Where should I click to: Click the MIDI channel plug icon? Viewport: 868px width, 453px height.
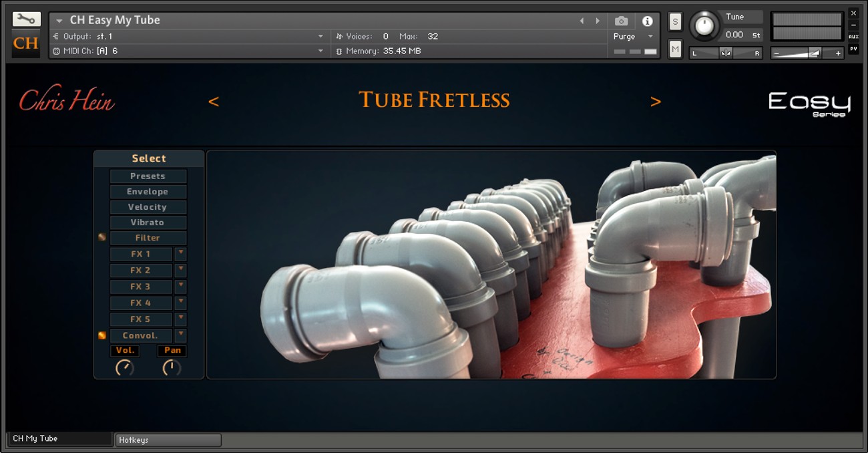click(x=56, y=51)
